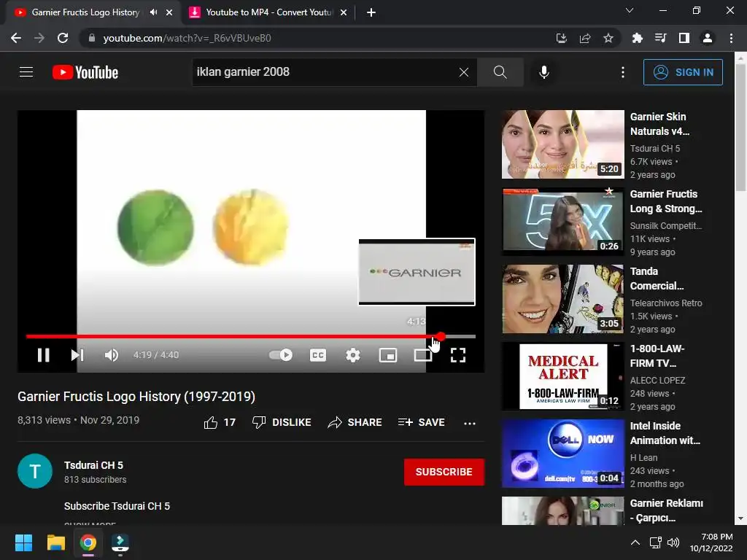
Task: Open the Extensions puzzle icon
Action: [x=637, y=38]
